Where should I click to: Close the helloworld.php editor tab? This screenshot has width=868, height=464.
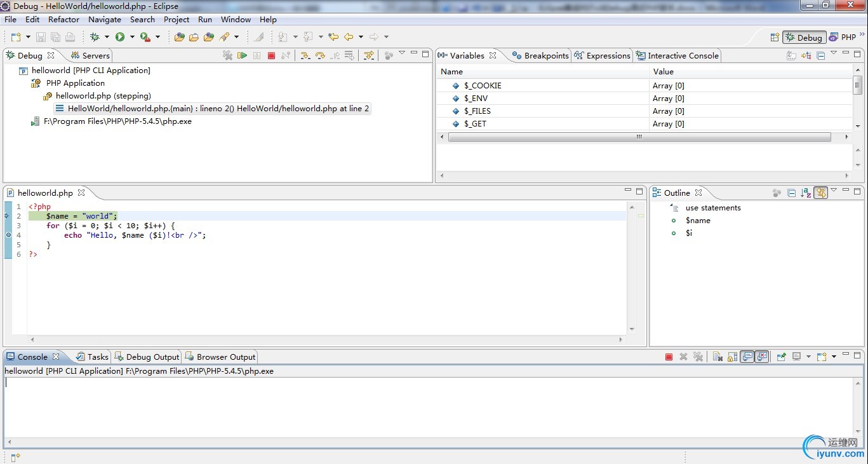81,193
